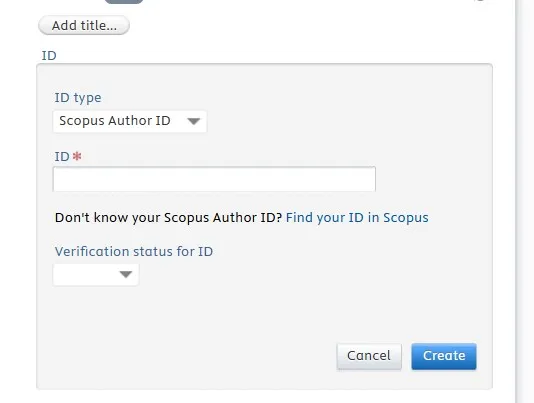Image resolution: width=534 pixels, height=403 pixels.
Task: Click the arrow beside Scopus Author ID
Action: coord(193,121)
